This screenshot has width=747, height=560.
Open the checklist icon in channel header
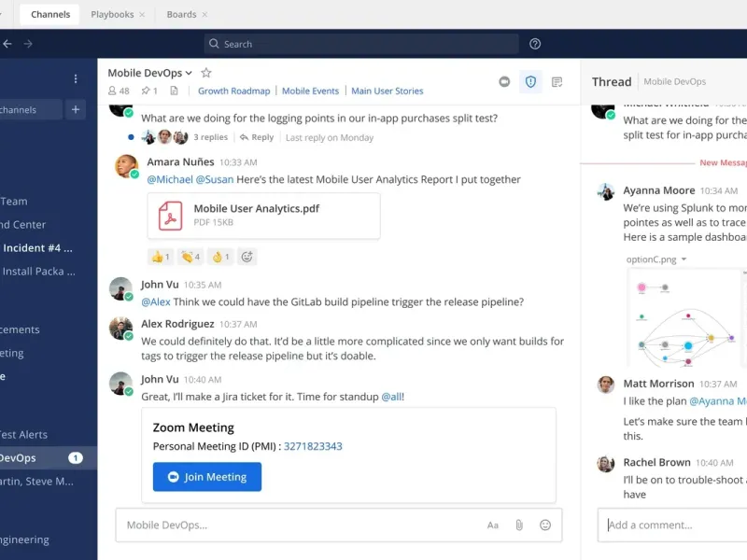pos(557,82)
